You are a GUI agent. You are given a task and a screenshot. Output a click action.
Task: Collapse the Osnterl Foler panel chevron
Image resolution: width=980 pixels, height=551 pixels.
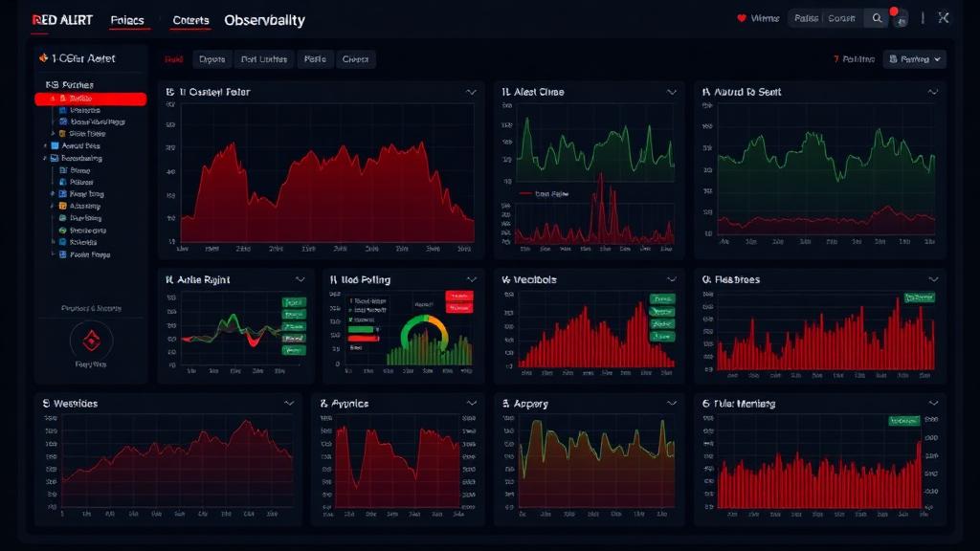tap(471, 92)
